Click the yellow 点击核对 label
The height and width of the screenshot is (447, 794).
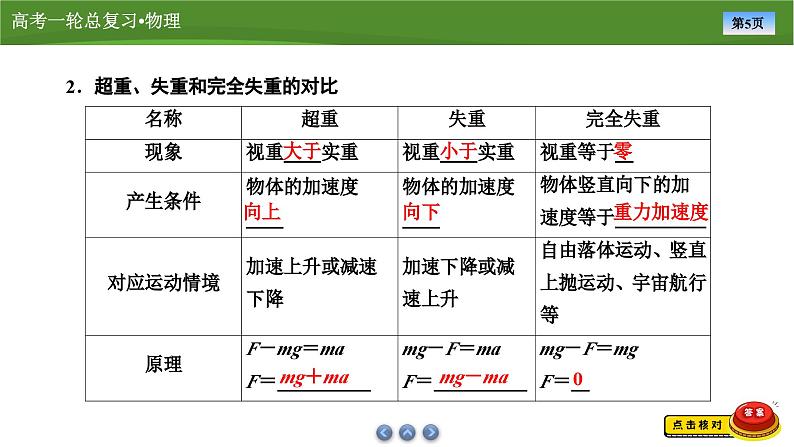click(x=697, y=425)
